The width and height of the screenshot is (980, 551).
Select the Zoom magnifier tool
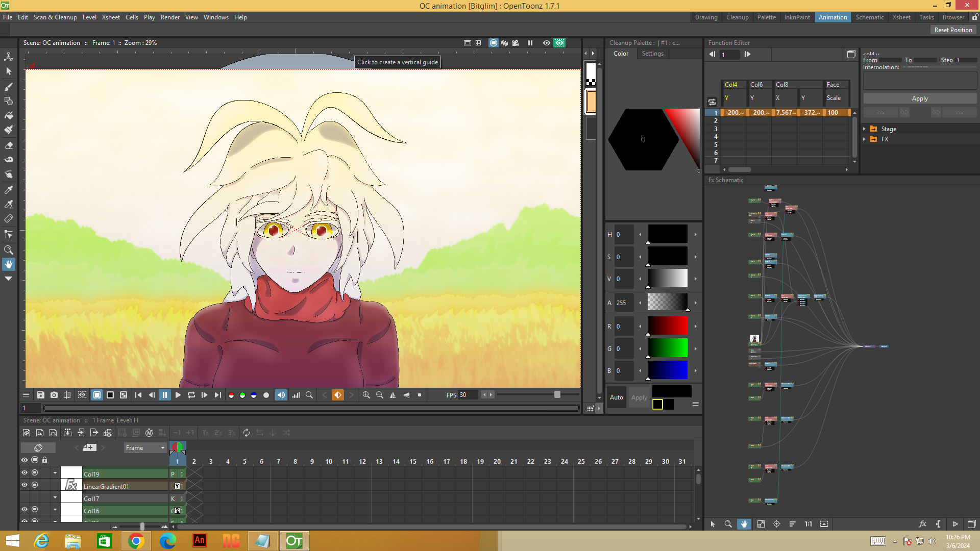(x=9, y=250)
